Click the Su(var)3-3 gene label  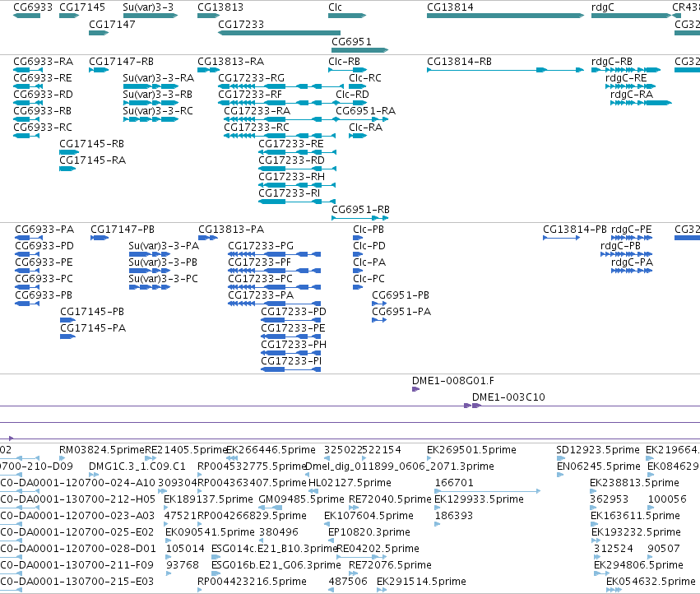click(x=148, y=7)
